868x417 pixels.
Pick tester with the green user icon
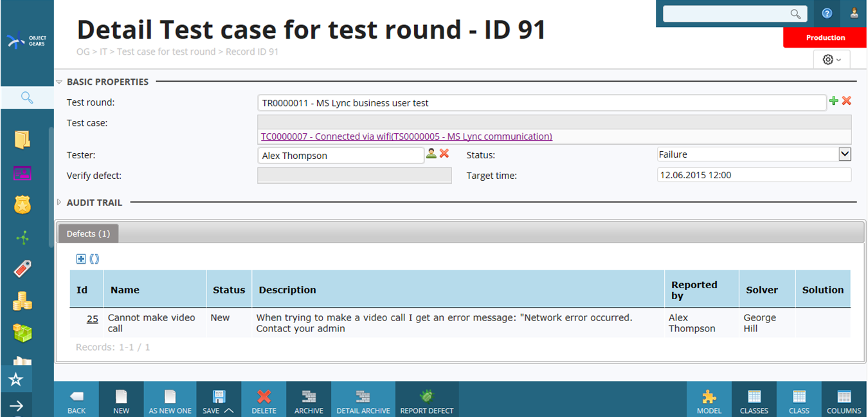431,154
